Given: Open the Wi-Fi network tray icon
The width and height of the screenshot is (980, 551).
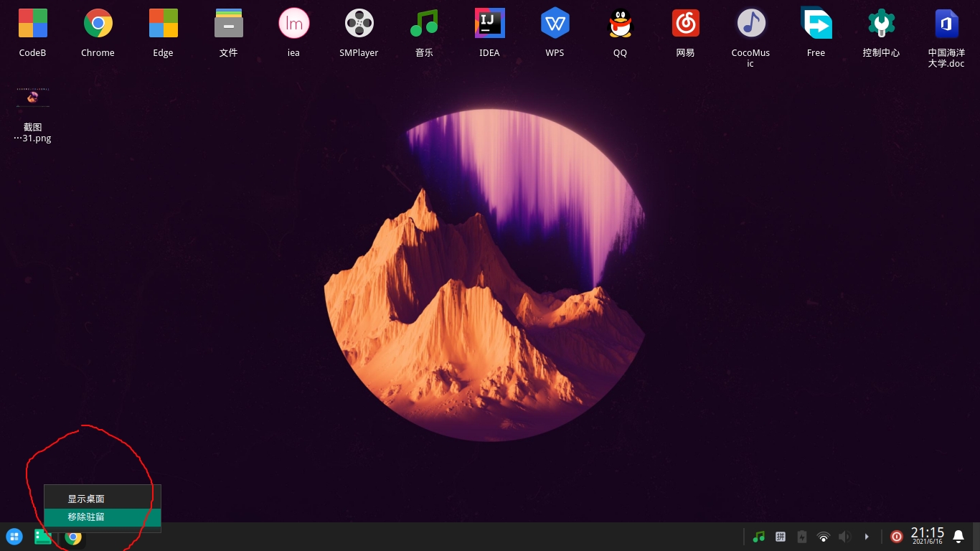Looking at the screenshot, I should click(x=824, y=537).
